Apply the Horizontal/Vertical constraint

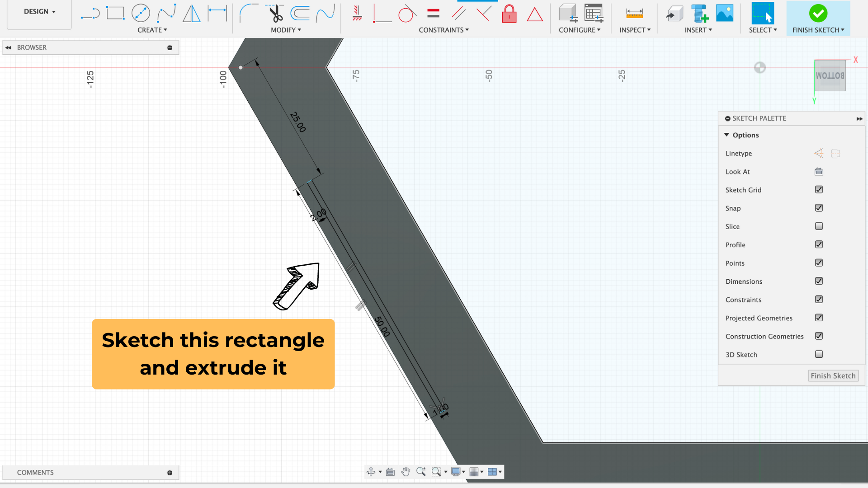click(x=357, y=14)
